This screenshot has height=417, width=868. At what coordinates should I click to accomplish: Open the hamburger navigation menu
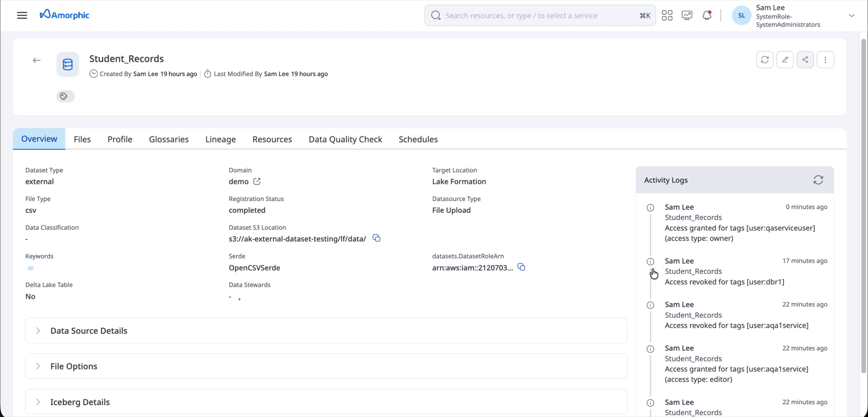point(22,15)
